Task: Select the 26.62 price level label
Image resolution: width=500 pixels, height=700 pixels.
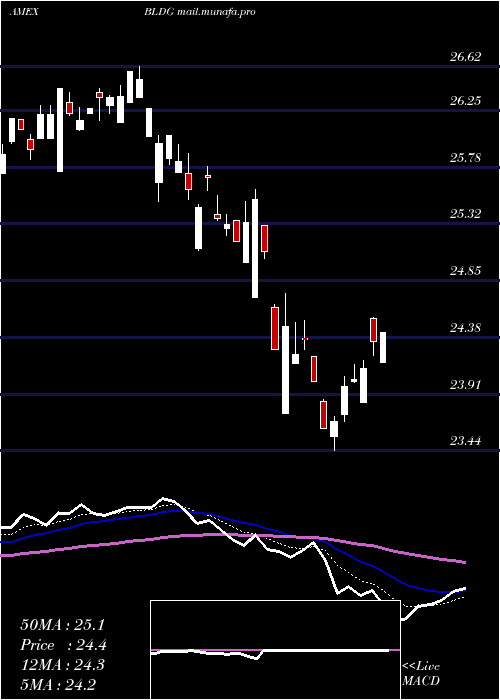Action: 465,57
